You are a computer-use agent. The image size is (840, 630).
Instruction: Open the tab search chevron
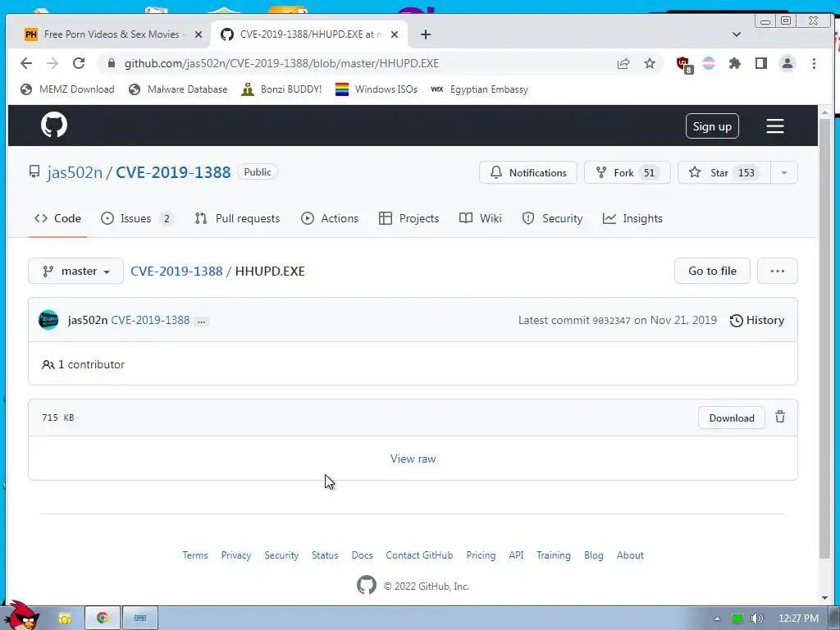click(737, 34)
